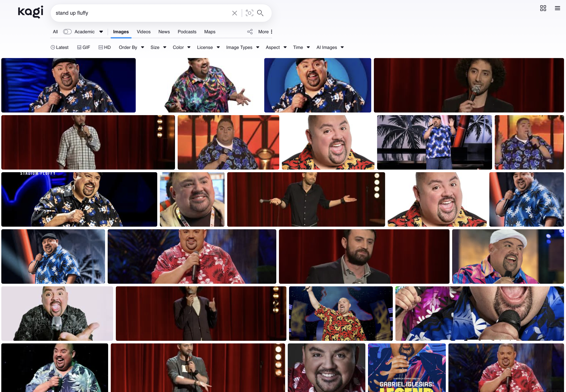This screenshot has width=566, height=392.
Task: Click in the search input field
Action: coord(140,13)
